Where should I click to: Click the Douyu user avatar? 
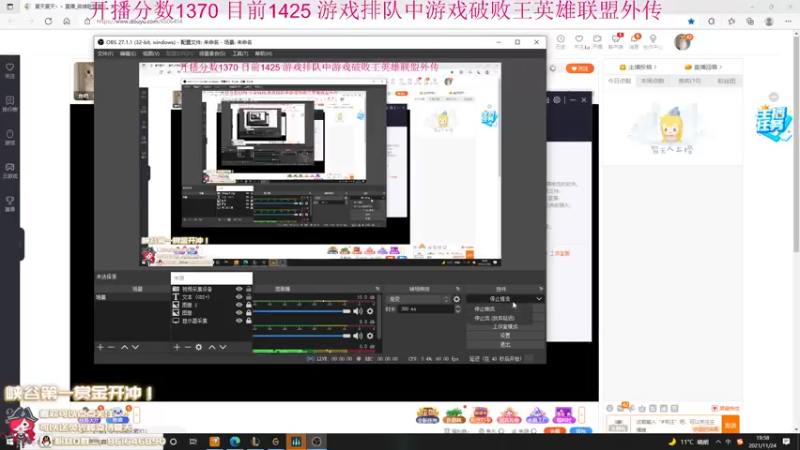pos(682,42)
